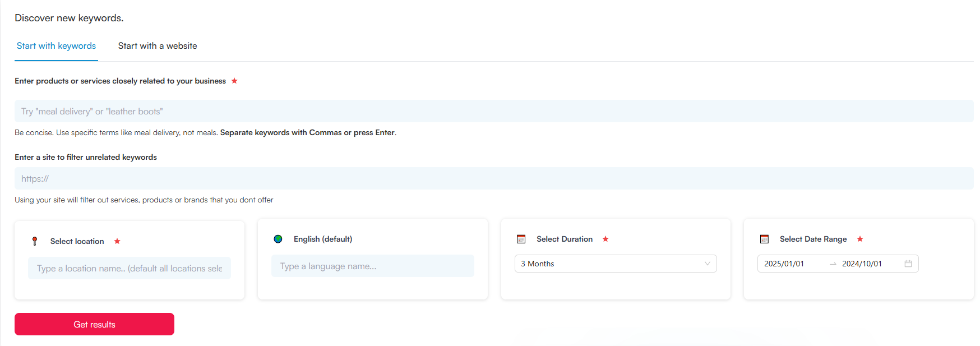Viewport: 980px width, 346px height.
Task: Open date picker via calendar icon
Action: [x=908, y=264]
